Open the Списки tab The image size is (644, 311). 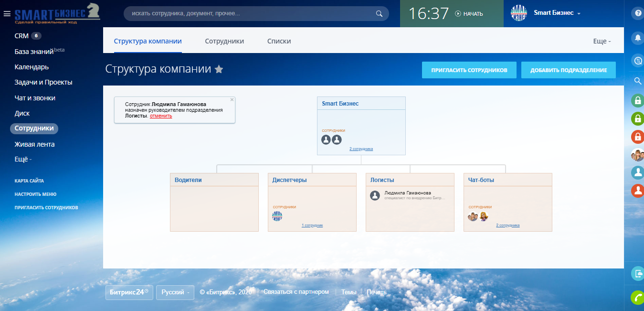(x=279, y=41)
